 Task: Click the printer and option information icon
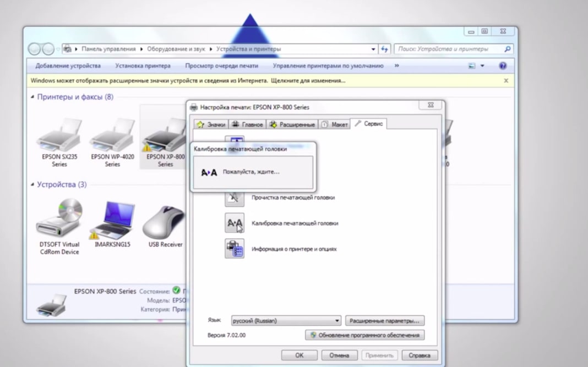point(235,249)
